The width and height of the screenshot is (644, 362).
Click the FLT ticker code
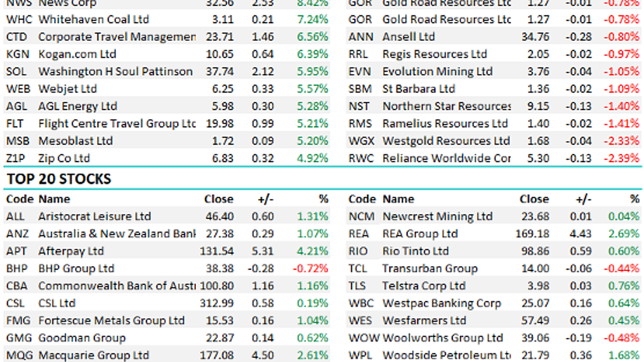tap(15, 123)
